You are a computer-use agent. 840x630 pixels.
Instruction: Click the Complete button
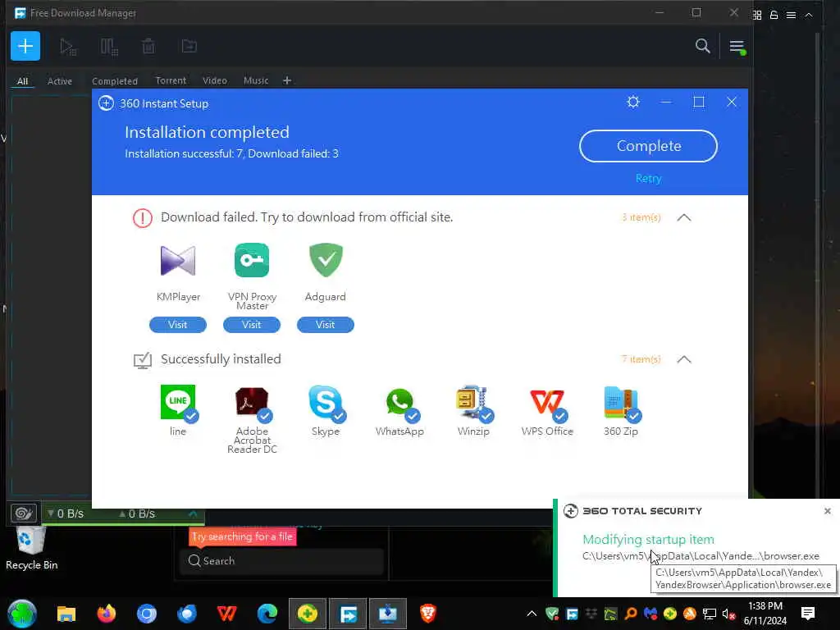point(648,146)
